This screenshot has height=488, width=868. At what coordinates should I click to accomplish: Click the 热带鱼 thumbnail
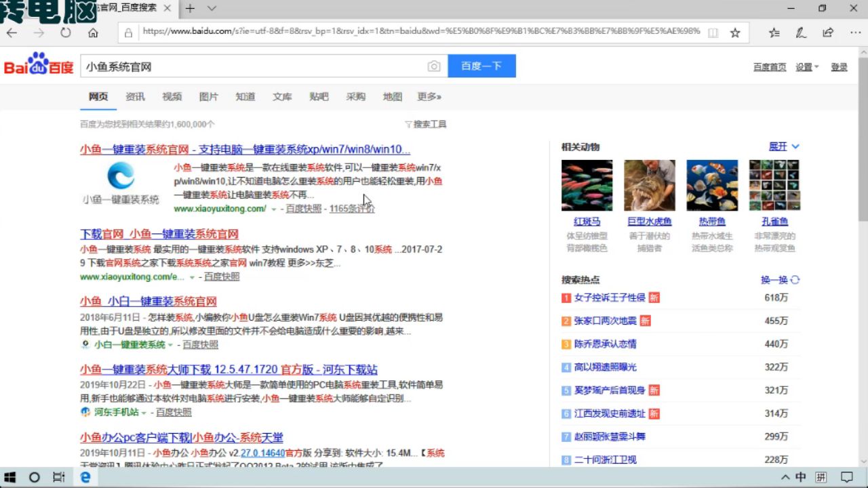pyautogui.click(x=712, y=185)
